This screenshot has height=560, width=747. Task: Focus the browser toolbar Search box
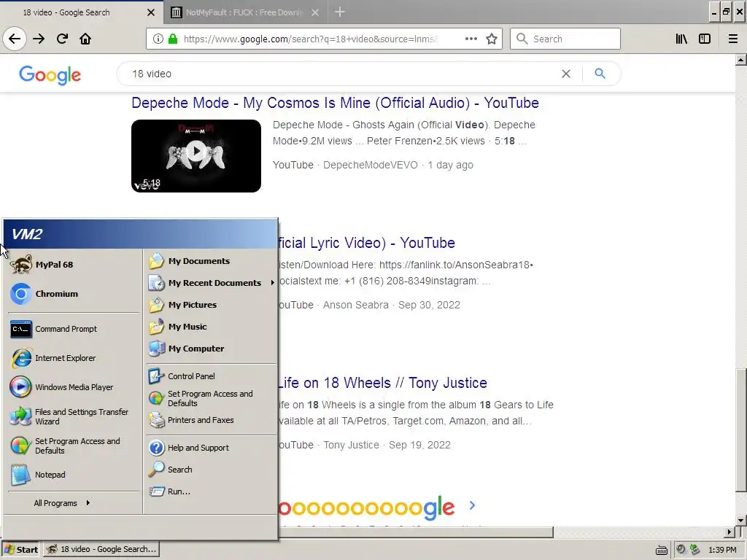click(565, 39)
